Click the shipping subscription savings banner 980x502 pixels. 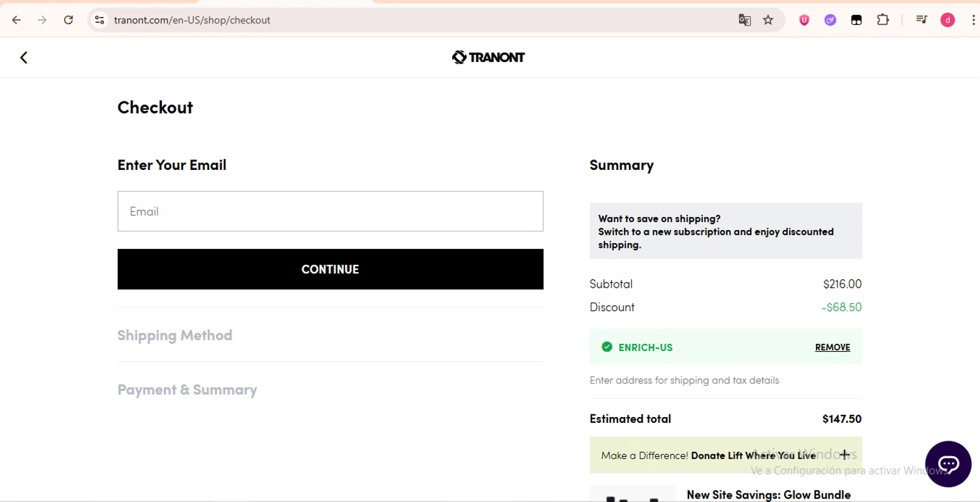tap(726, 231)
